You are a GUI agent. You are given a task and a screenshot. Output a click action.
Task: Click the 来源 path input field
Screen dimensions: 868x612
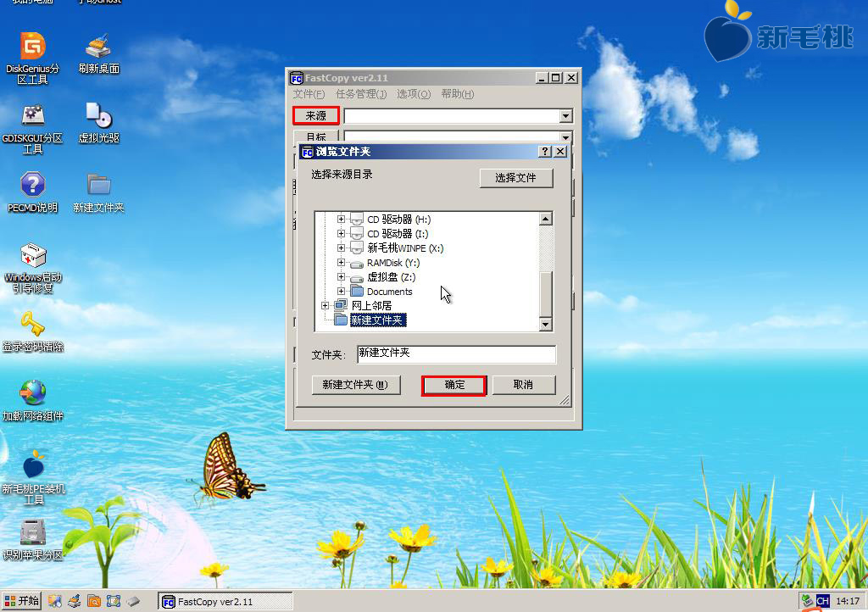(452, 116)
